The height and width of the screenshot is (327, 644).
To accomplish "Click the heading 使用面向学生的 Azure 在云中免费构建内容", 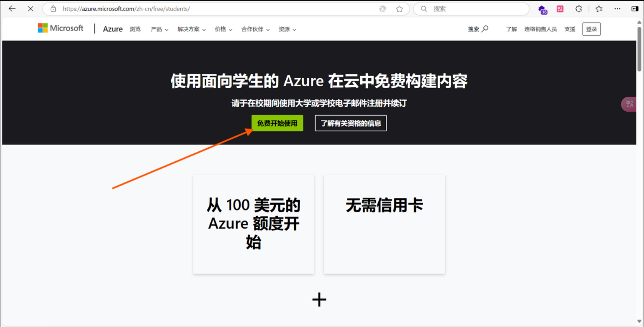I will click(x=319, y=81).
